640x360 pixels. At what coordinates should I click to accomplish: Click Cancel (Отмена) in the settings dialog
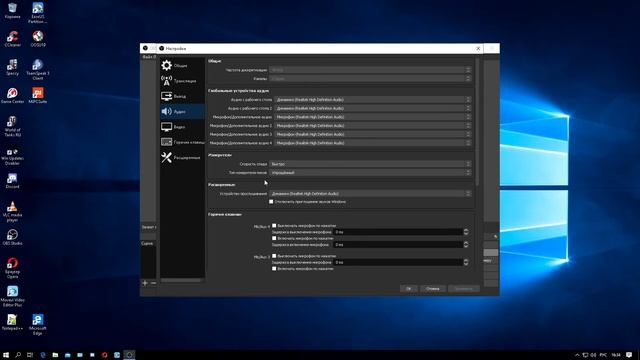point(433,289)
